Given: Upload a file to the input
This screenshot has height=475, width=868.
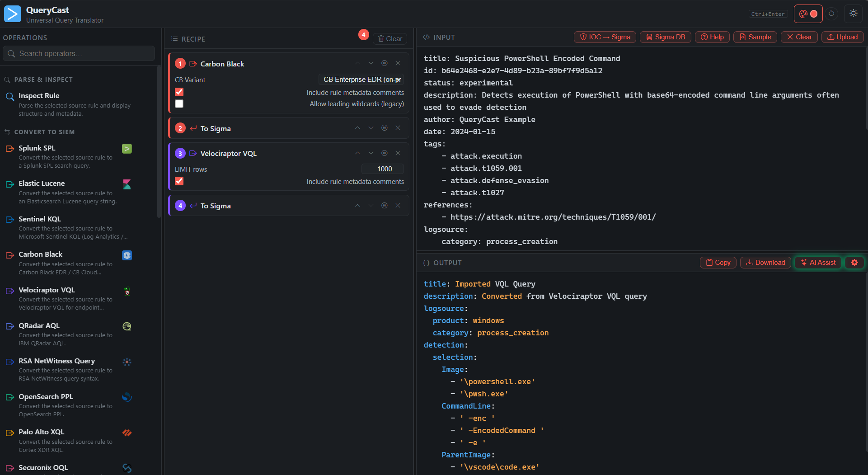Looking at the screenshot, I should (x=842, y=37).
